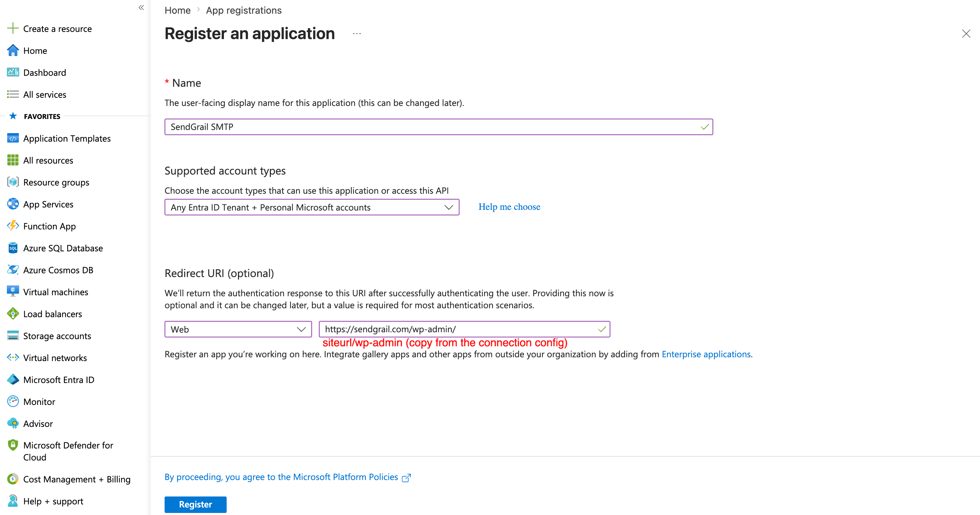Click the Cost Management + Billing icon

click(x=13, y=479)
